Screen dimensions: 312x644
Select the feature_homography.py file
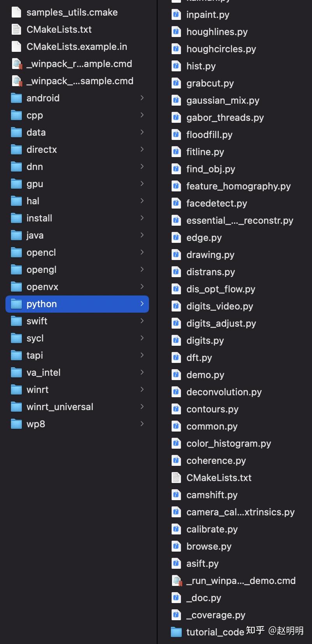coord(238,186)
